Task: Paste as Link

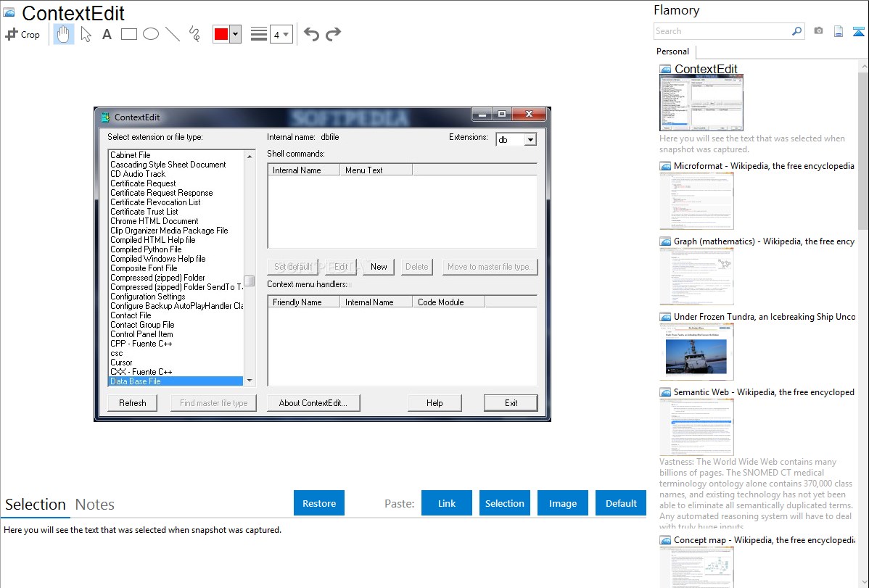Action: pos(447,503)
